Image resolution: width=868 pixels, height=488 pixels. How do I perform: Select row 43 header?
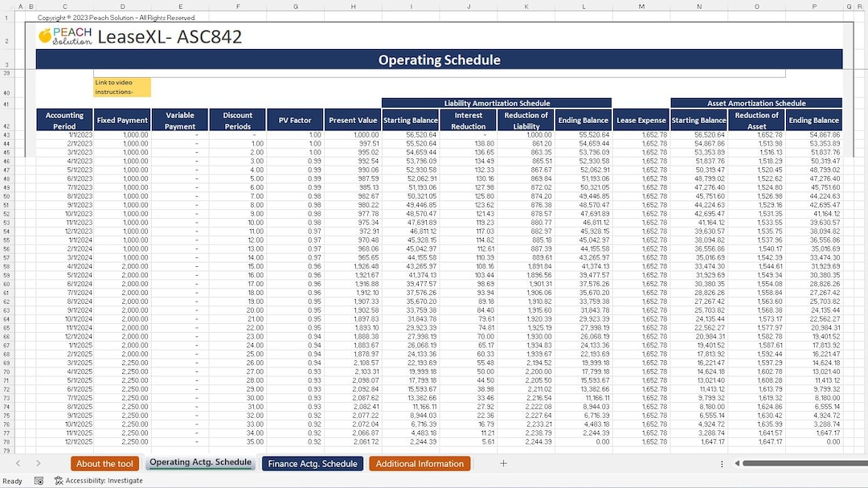point(6,135)
